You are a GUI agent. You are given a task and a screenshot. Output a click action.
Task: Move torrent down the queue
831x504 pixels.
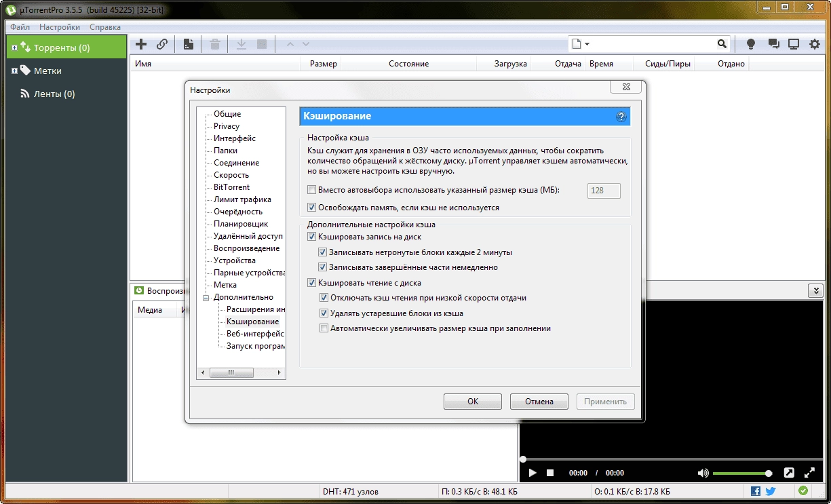point(306,44)
